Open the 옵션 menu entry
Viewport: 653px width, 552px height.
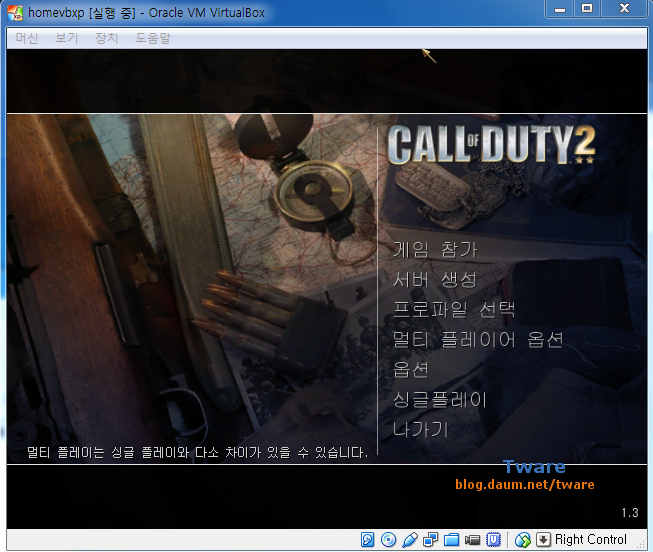(x=410, y=370)
